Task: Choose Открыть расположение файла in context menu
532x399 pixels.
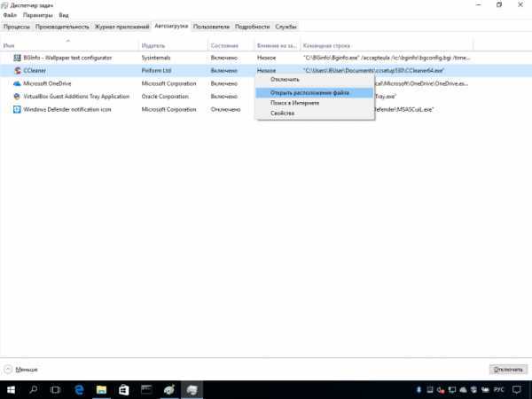Action: 315,92
